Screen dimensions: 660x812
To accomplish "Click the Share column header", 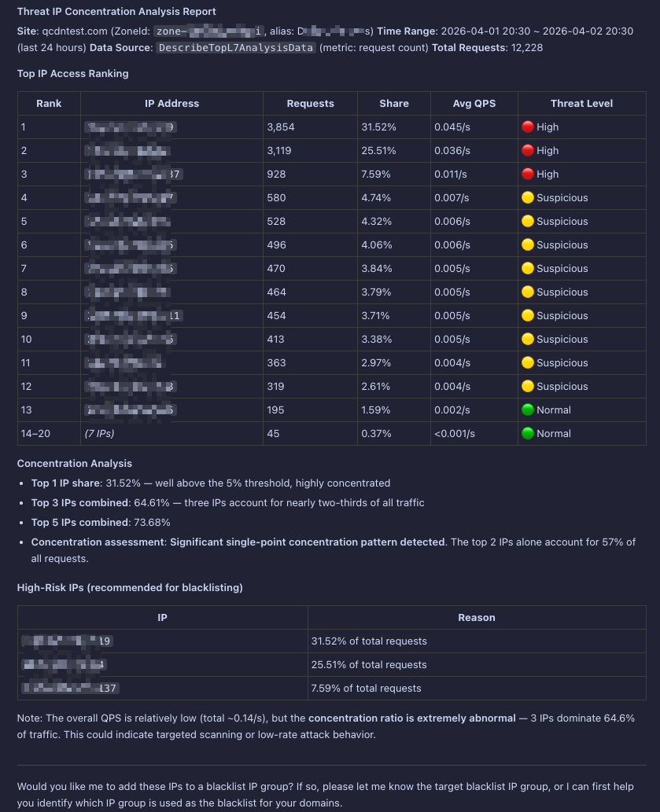I will pyautogui.click(x=394, y=103).
